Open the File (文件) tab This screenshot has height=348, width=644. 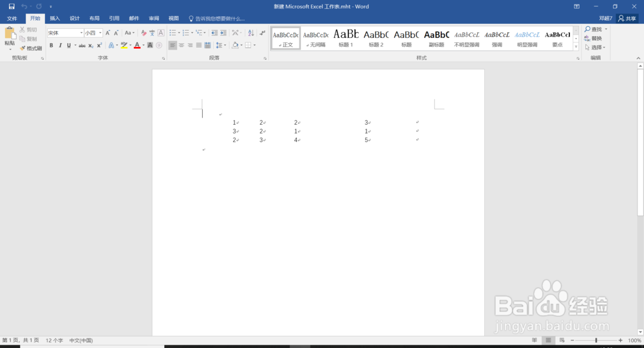pos(12,19)
